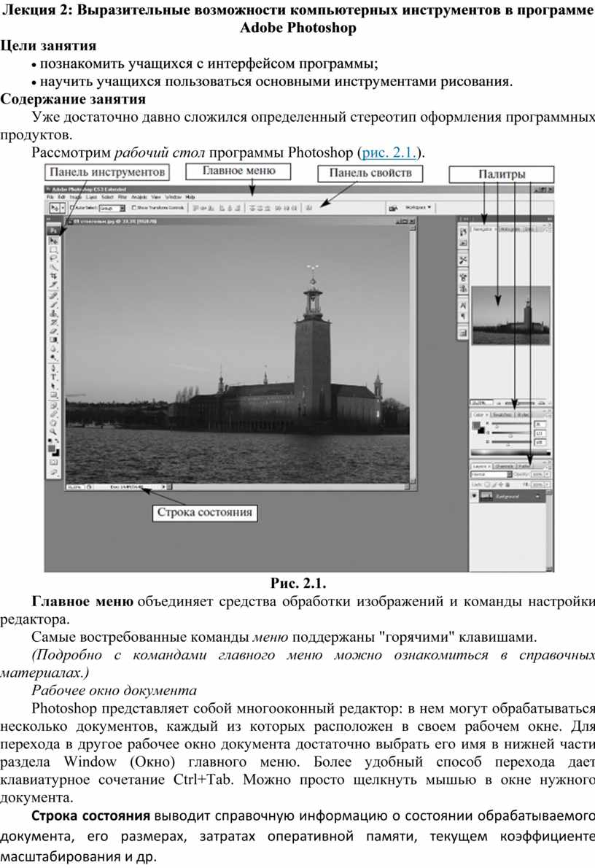Change screen mode at the toolbox bottom

pyautogui.click(x=54, y=472)
